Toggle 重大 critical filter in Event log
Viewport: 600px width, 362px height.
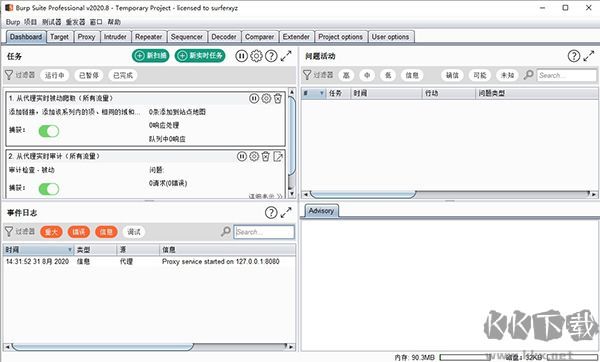51,232
